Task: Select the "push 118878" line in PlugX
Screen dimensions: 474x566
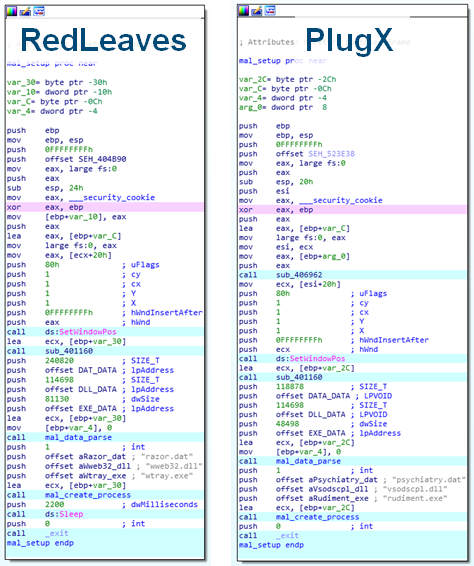Action: [313, 387]
